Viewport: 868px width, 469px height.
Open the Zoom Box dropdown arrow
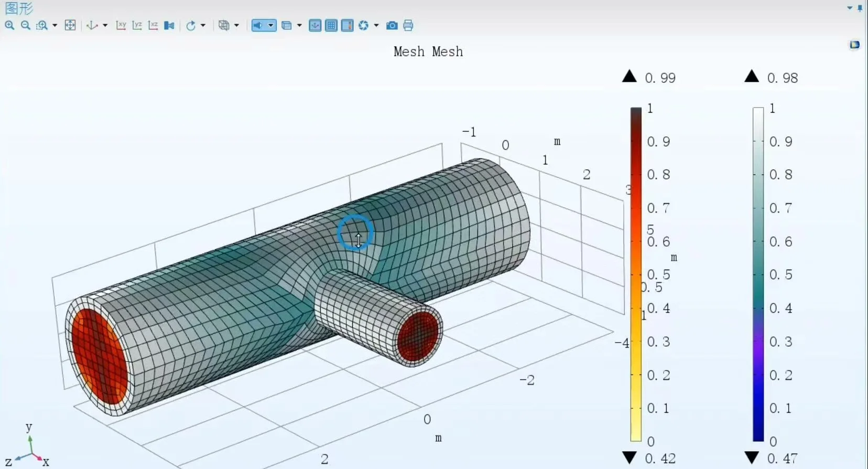coord(55,25)
